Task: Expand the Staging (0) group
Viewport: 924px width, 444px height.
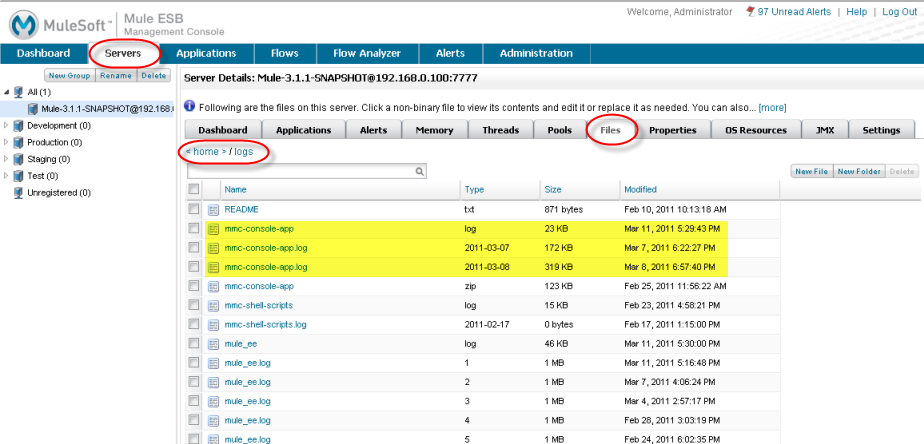Action: [6, 159]
